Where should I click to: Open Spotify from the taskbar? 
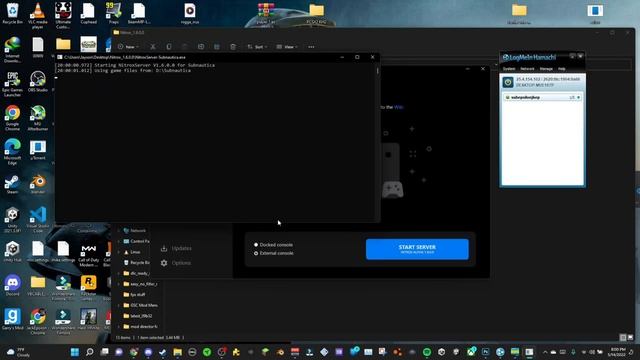(x=427, y=352)
